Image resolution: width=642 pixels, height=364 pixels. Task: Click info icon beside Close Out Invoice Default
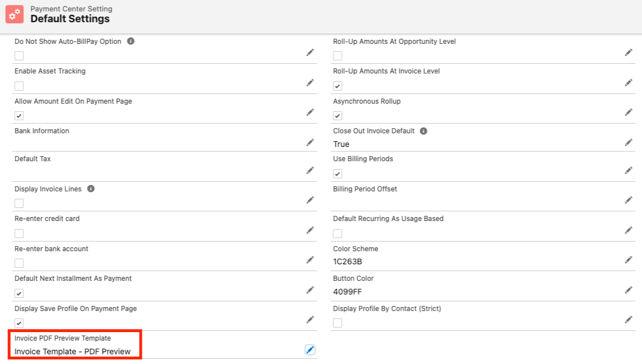(x=424, y=131)
